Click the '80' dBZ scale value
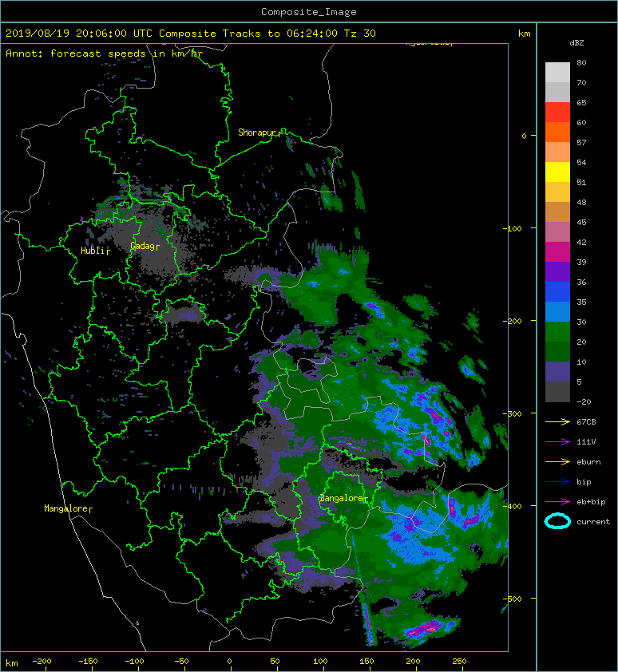The width and height of the screenshot is (618, 672). 581,62
